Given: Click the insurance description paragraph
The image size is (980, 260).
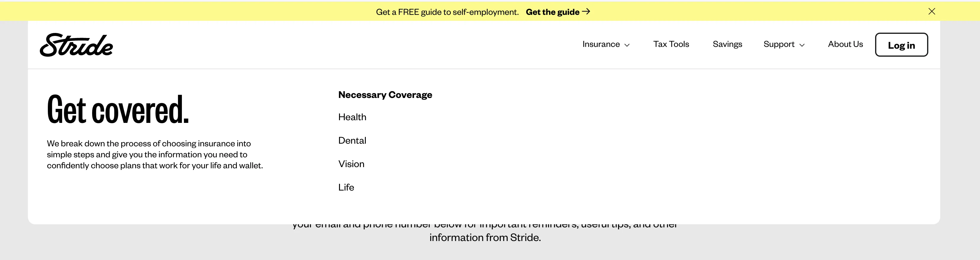Looking at the screenshot, I should pyautogui.click(x=155, y=154).
